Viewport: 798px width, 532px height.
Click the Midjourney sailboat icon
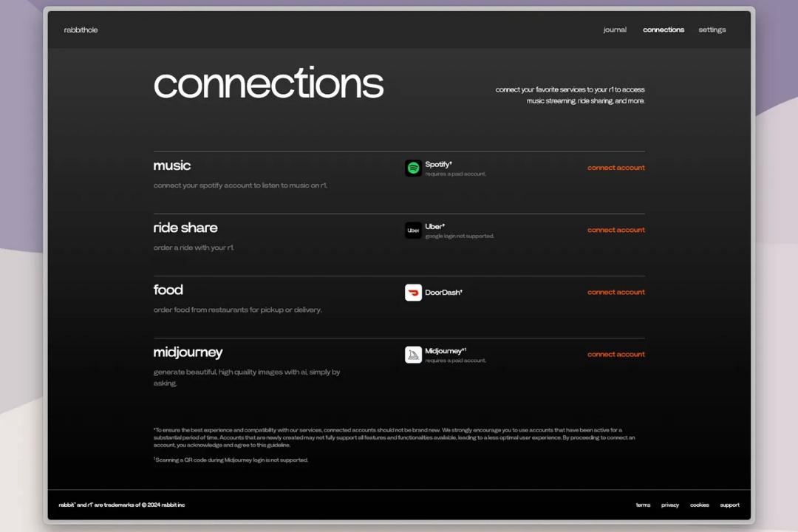(413, 355)
